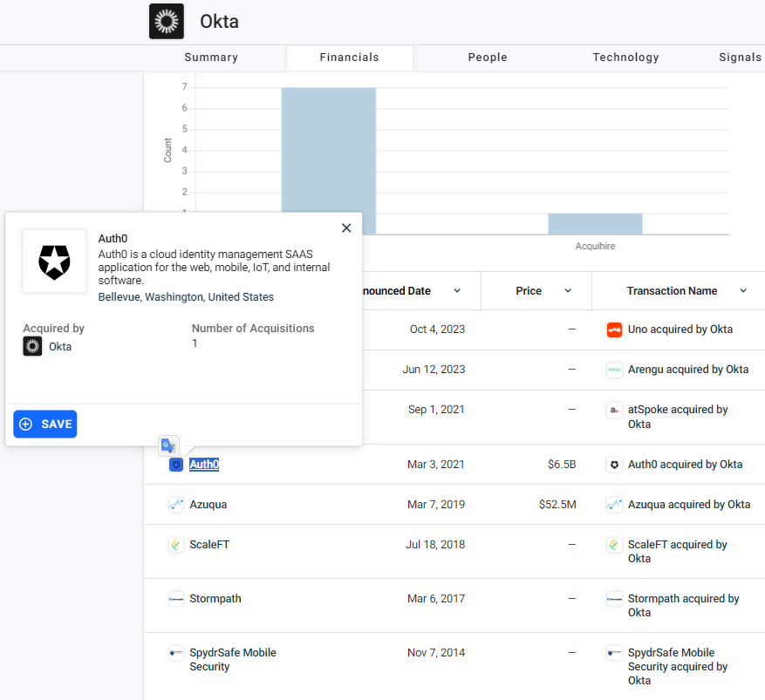Open Stormpath acquiree link
Viewport: 765px width, 700px height.
click(x=215, y=599)
